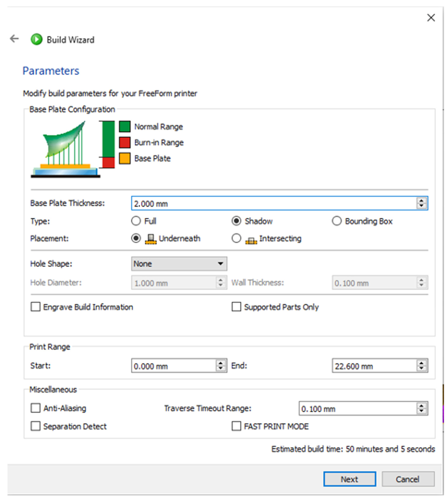Click the back arrow in the wizard header

point(14,39)
